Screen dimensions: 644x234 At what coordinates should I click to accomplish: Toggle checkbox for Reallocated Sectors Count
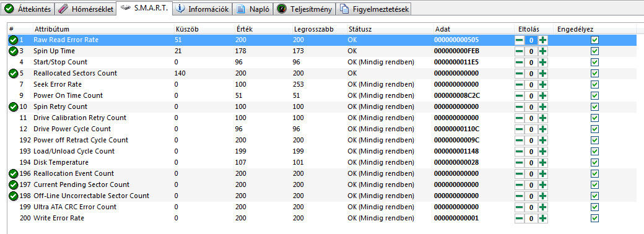tap(594, 73)
